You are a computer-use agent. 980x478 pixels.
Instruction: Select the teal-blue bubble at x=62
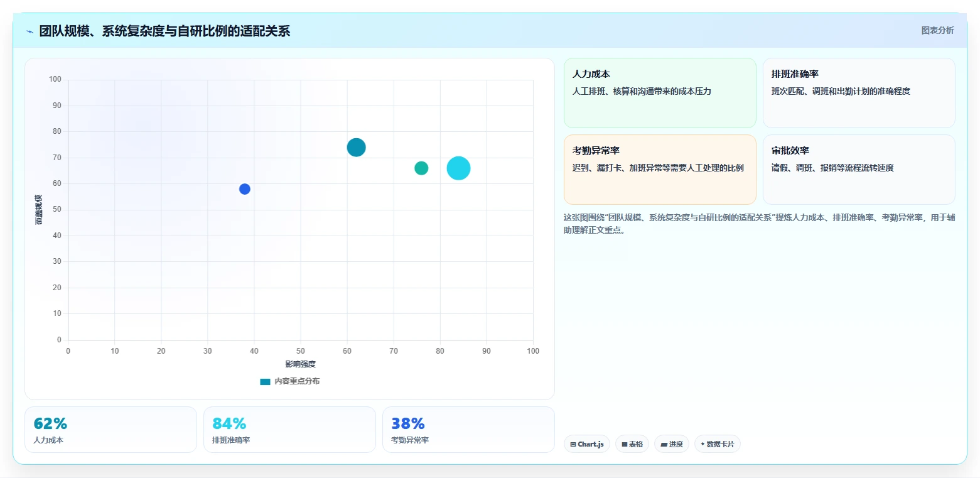point(356,147)
